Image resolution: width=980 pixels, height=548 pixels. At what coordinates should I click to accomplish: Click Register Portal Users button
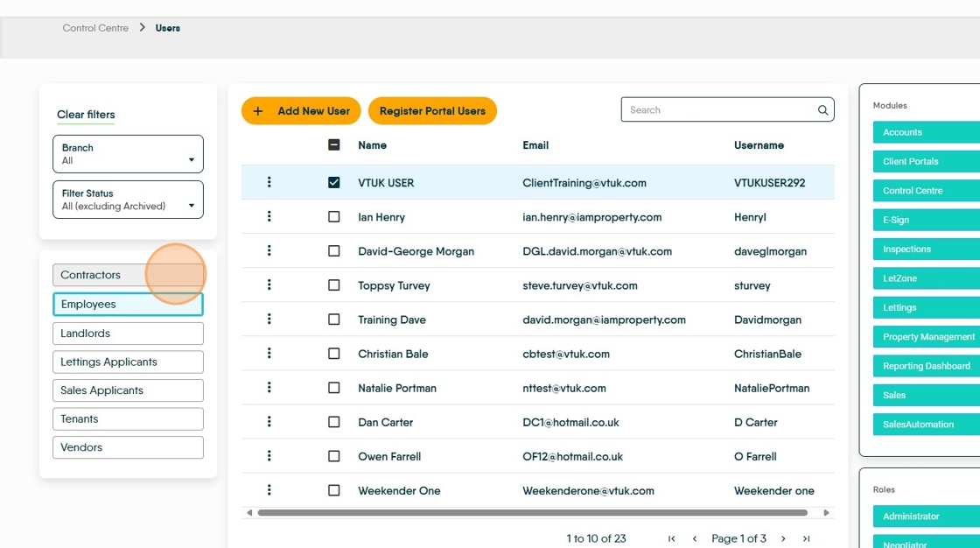click(432, 110)
